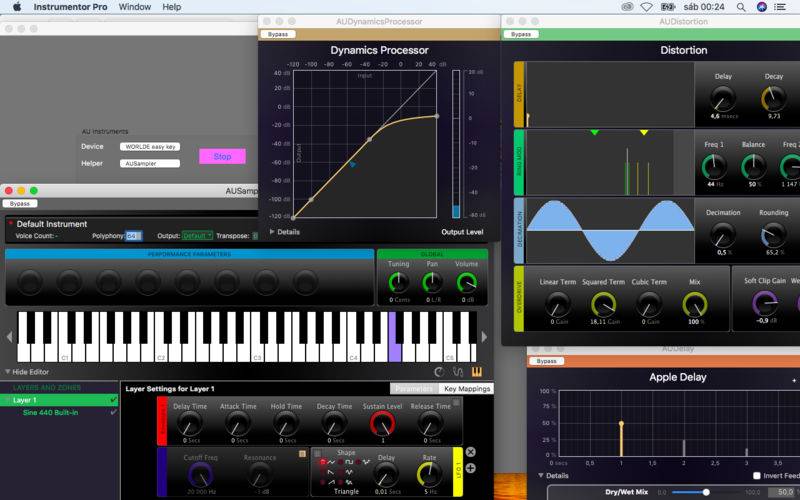Click the Pan knob in Global
The height and width of the screenshot is (500, 800).
pyautogui.click(x=432, y=282)
